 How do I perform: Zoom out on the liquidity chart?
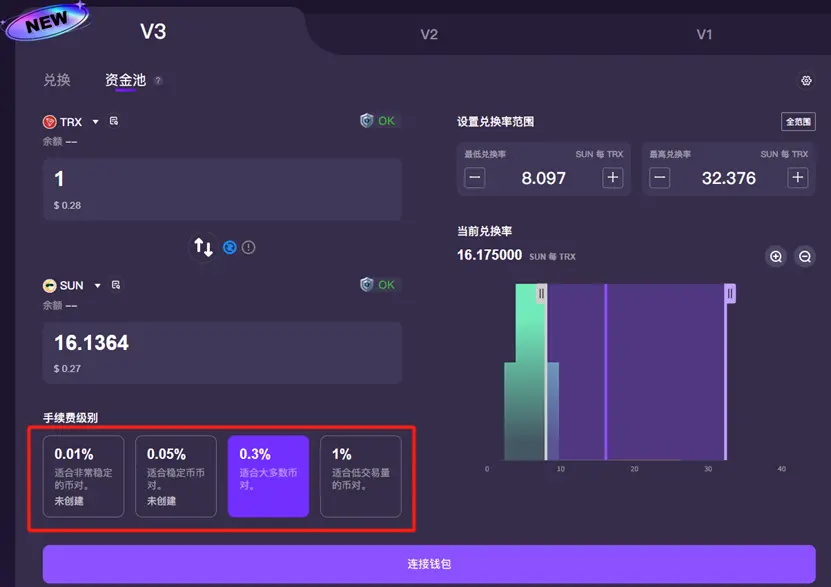coord(805,256)
